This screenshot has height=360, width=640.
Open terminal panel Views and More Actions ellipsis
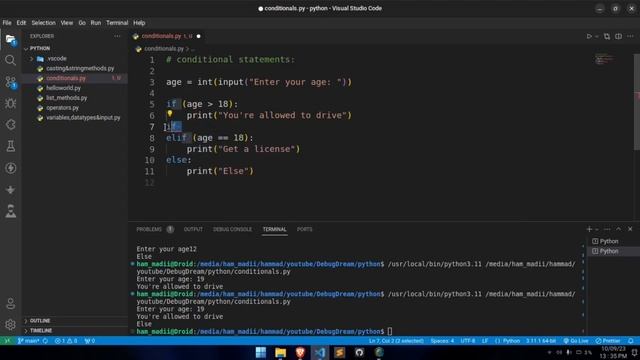pos(607,229)
